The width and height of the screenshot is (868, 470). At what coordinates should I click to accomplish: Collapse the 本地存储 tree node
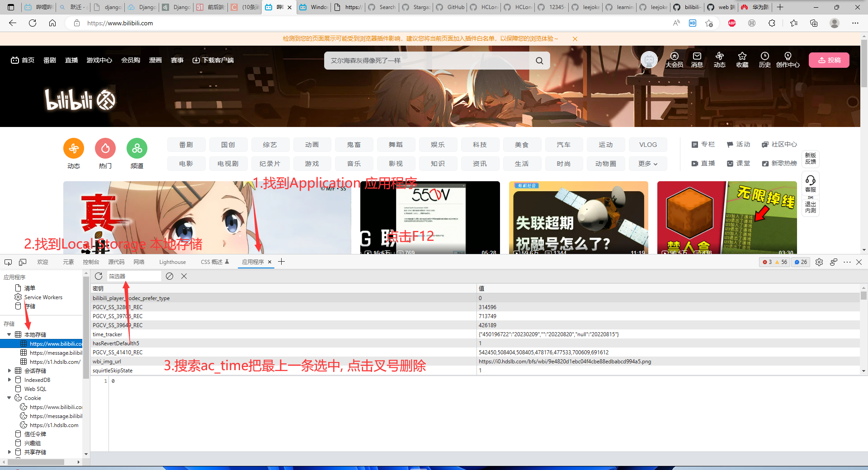(9, 334)
